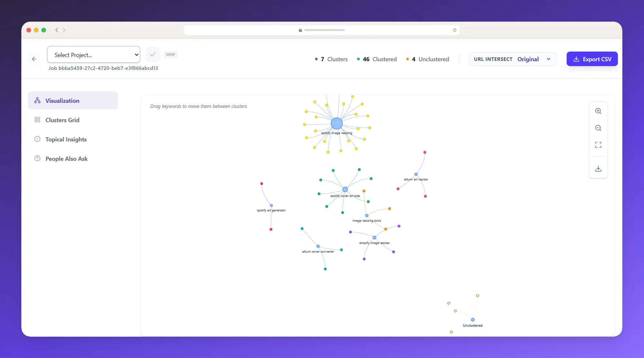Download the graph image icon
Viewport: 644px width, 358px height.
[598, 169]
